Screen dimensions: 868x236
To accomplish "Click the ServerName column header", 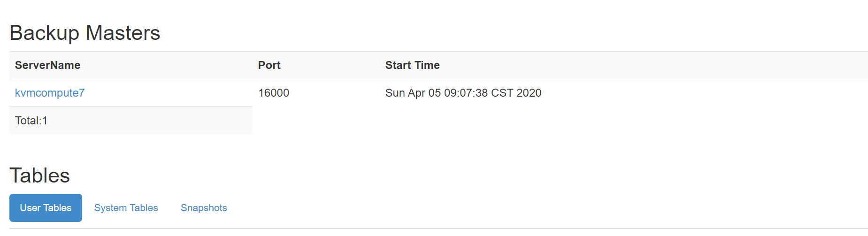I will (47, 65).
